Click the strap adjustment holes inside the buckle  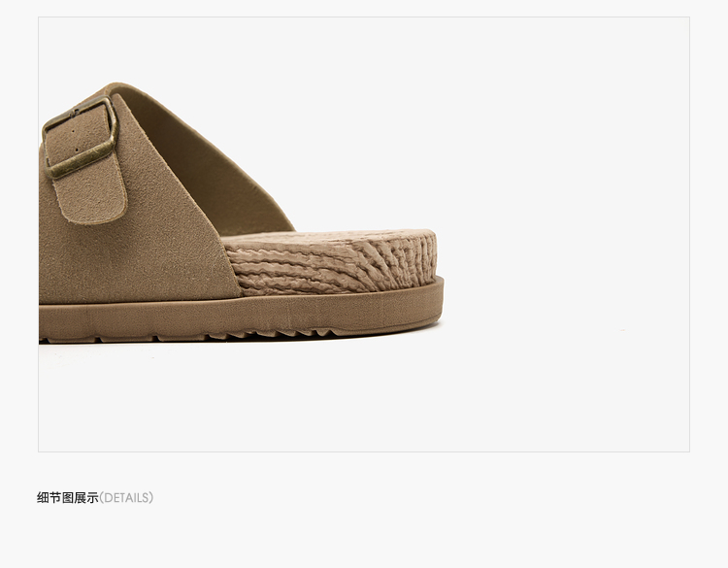(75, 140)
